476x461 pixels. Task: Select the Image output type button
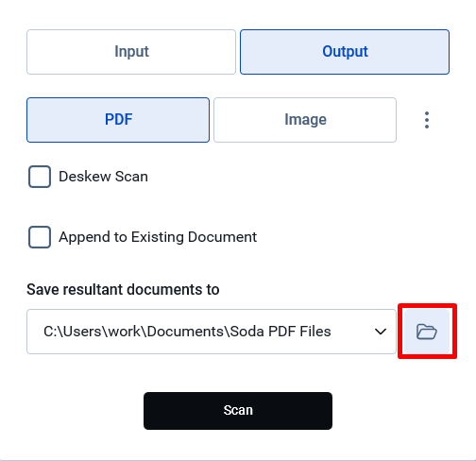305,120
